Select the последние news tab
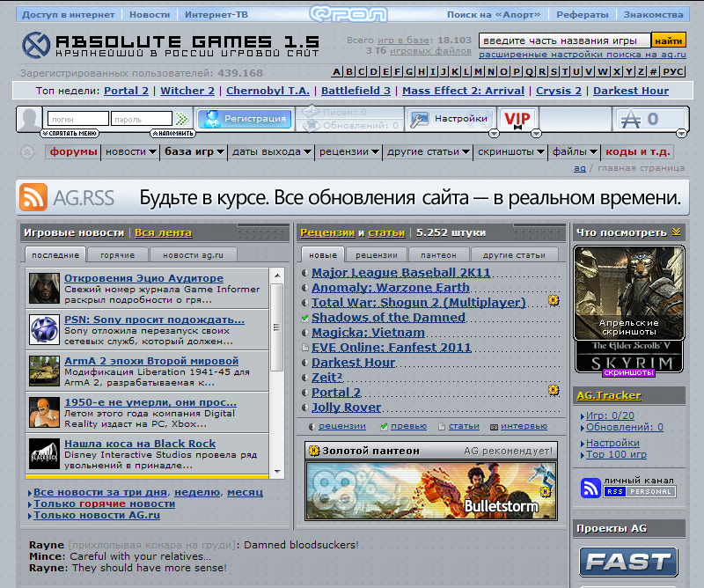The height and width of the screenshot is (588, 704). click(55, 254)
